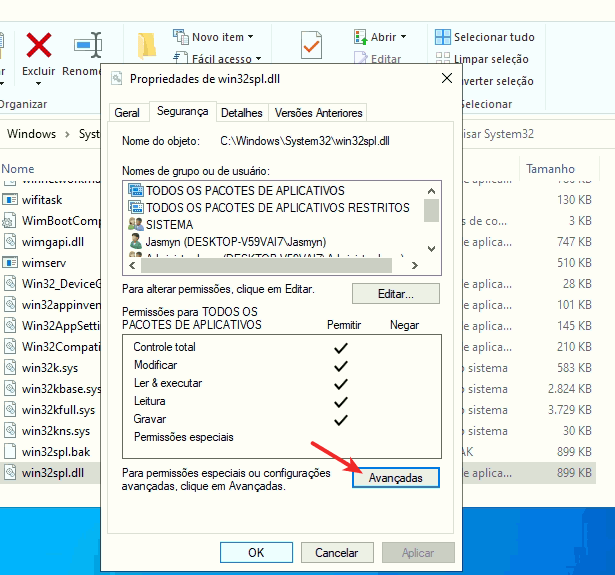Click the Abrir icon in ribbon

[360, 37]
